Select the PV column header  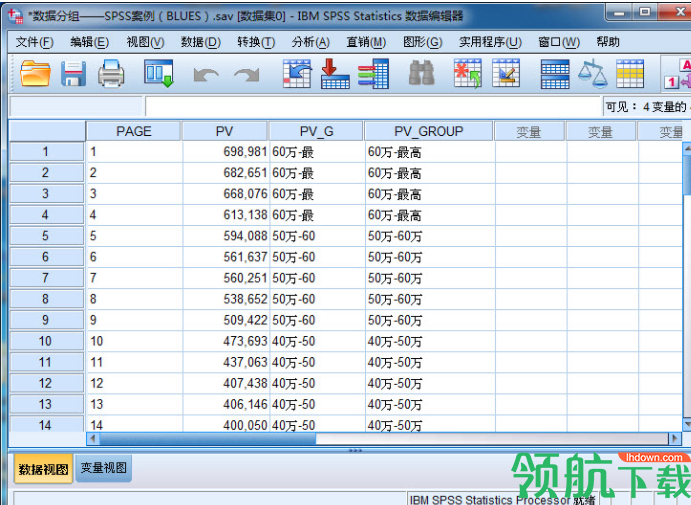click(x=224, y=131)
